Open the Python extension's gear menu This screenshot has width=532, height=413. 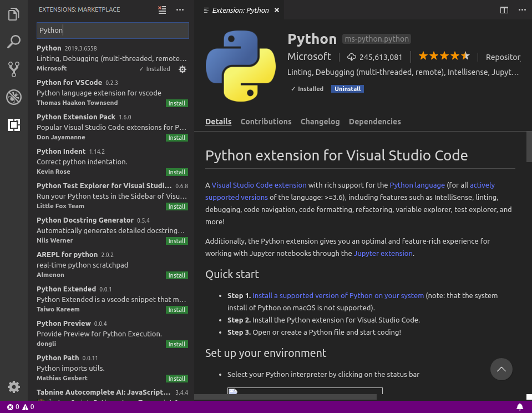tap(183, 69)
